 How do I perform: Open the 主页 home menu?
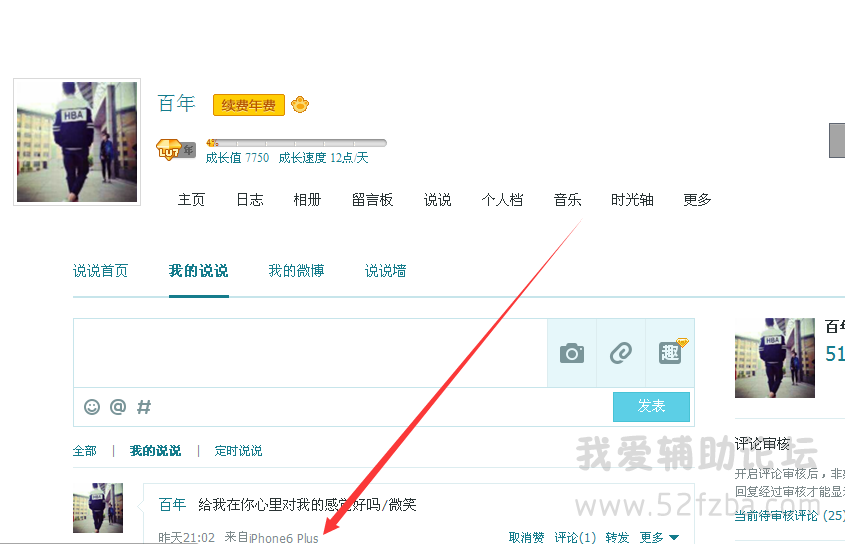point(191,200)
